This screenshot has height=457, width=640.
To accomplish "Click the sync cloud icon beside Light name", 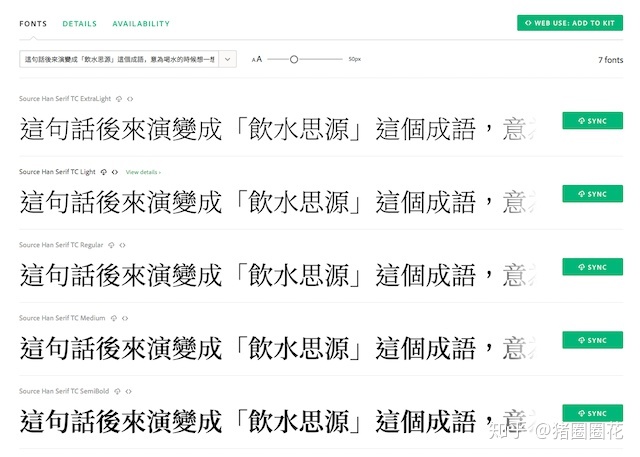I will pos(104,172).
